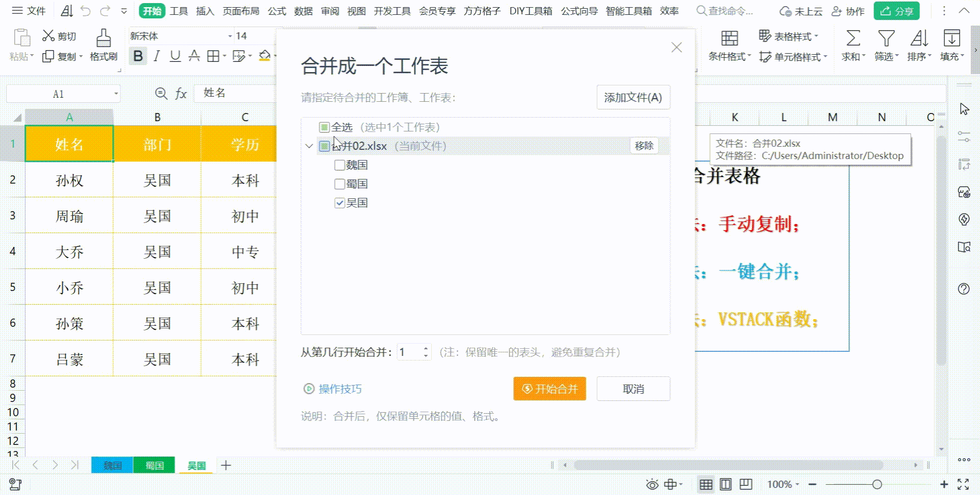Viewport: 980px width, 495px height.
Task: Check the 魏国 worksheet checkbox
Action: [x=339, y=165]
